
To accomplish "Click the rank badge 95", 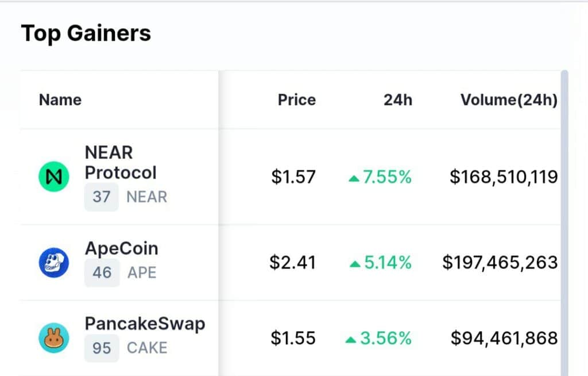I will coord(102,348).
